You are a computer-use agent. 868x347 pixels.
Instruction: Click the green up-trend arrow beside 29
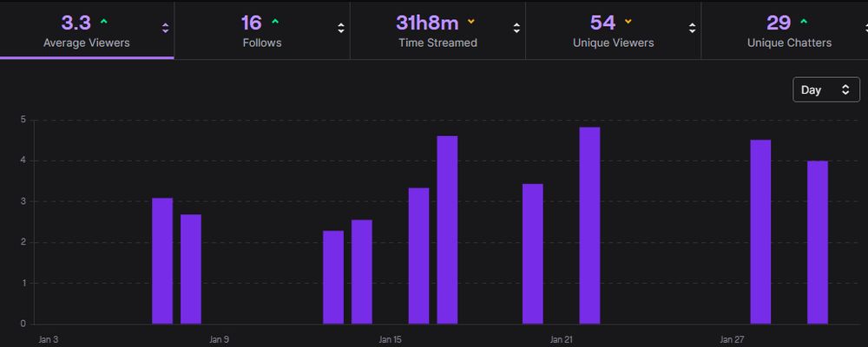[804, 23]
